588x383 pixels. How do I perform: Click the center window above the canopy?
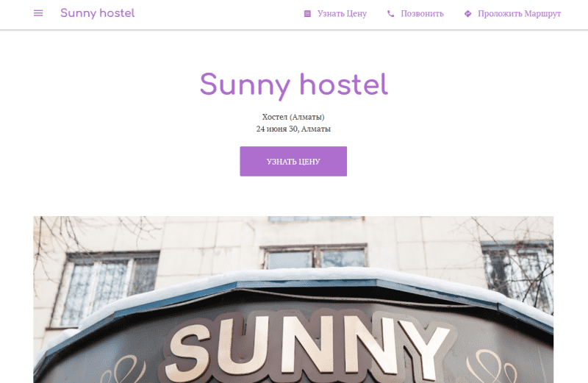click(x=315, y=257)
